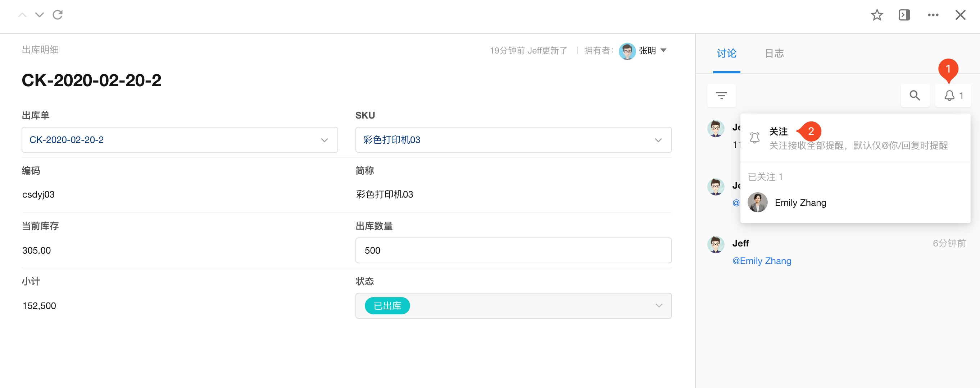Star this record as favorite
The width and height of the screenshot is (980, 388).
click(876, 15)
